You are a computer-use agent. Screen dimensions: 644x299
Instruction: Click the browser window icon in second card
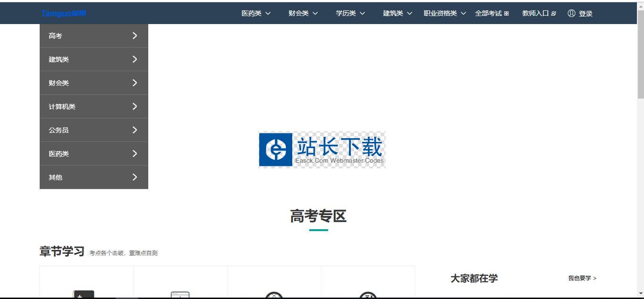point(180,295)
